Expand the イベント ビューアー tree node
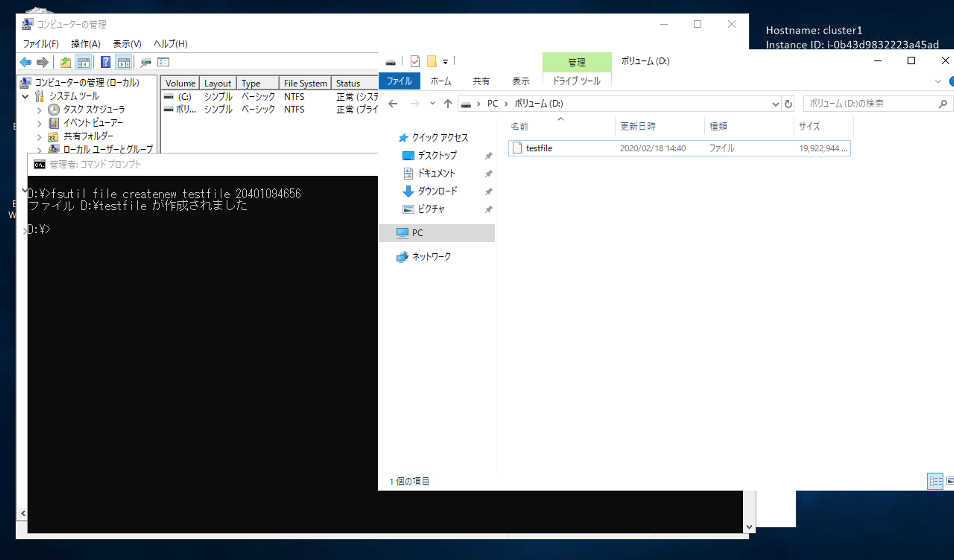The height and width of the screenshot is (560, 954). 40,123
